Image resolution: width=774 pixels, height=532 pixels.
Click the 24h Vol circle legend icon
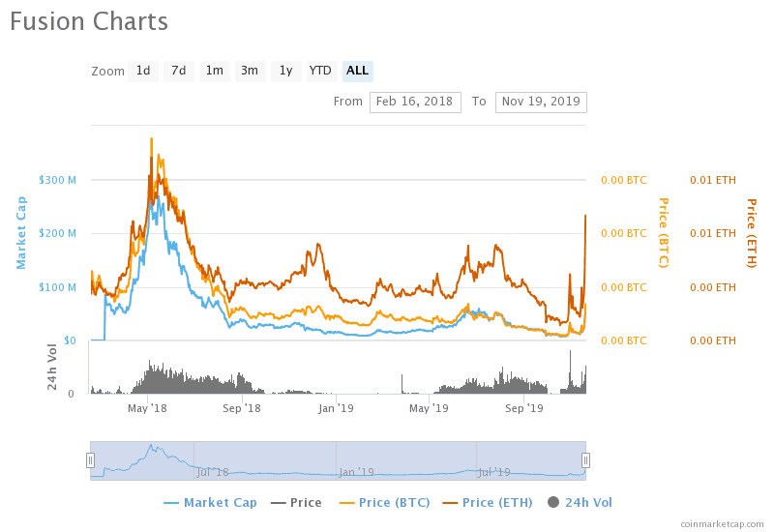click(553, 502)
